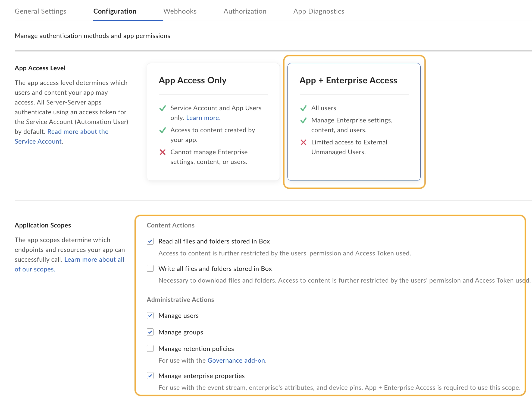The height and width of the screenshot is (399, 532).
Task: Select the Configuration tab
Action: click(x=115, y=11)
